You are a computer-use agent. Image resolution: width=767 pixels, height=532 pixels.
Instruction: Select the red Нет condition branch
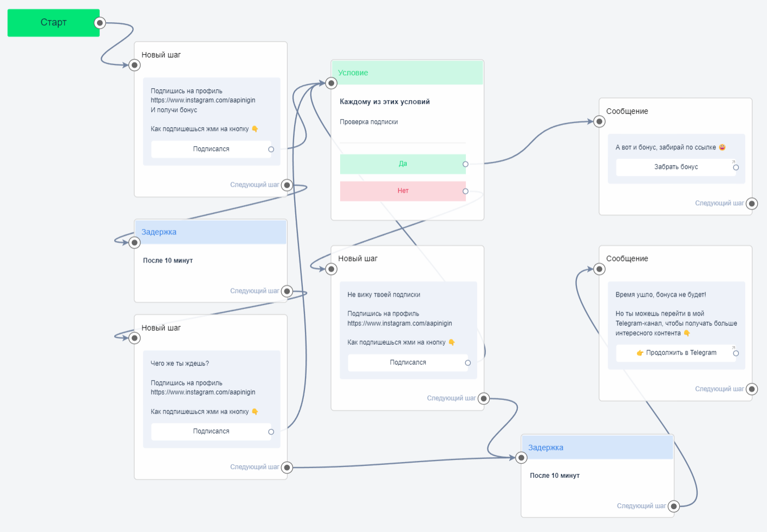tap(402, 191)
